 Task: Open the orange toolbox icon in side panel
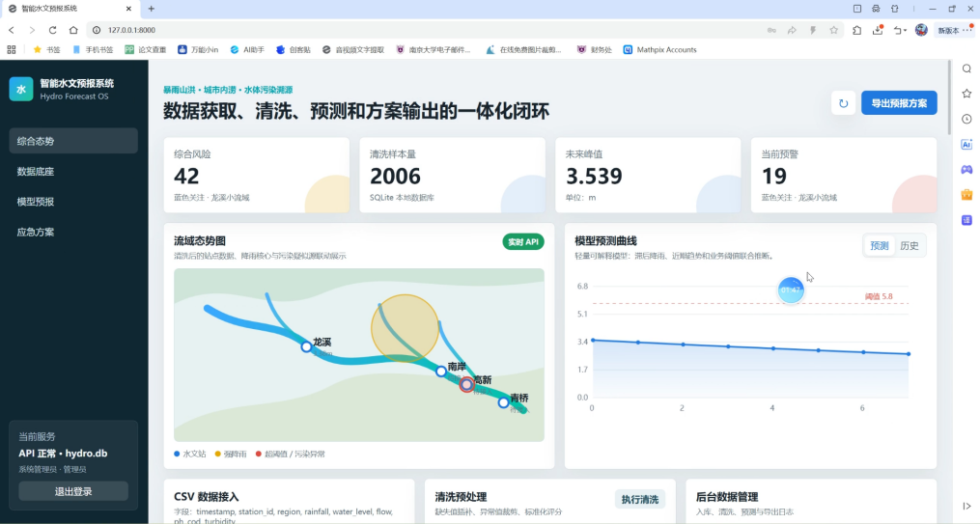pos(966,195)
